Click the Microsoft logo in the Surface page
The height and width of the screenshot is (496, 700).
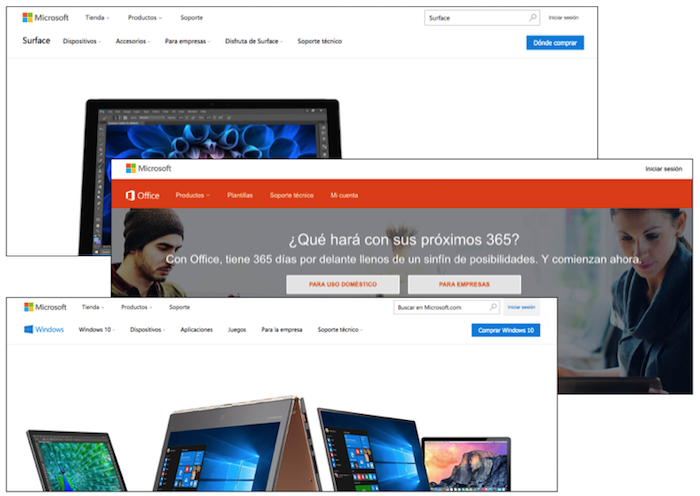(46, 17)
